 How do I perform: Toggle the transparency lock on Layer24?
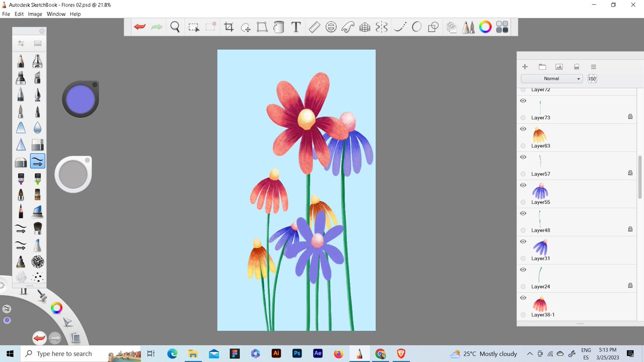[x=630, y=286]
